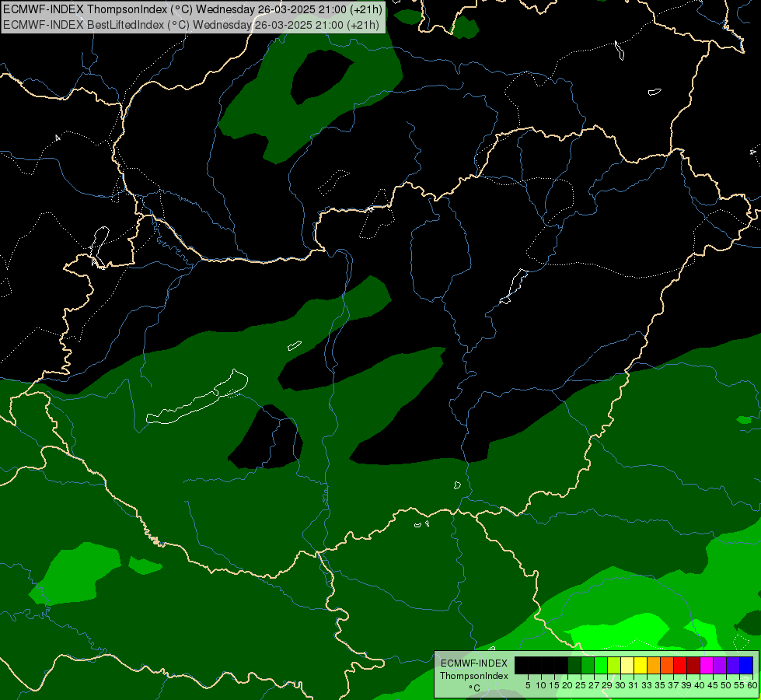This screenshot has height=700, width=761.
Task: Click the ThompsonIndex title line at top
Action: tap(193, 9)
